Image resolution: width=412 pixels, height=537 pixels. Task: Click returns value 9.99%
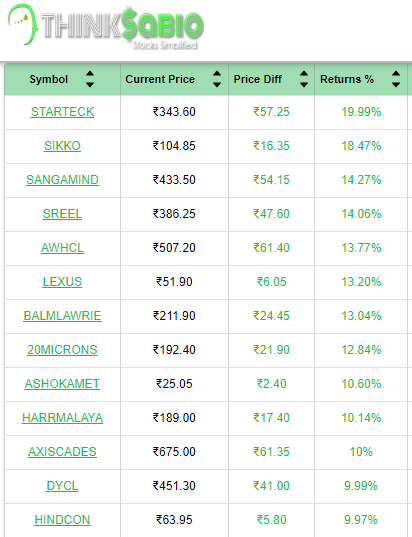[x=361, y=486]
